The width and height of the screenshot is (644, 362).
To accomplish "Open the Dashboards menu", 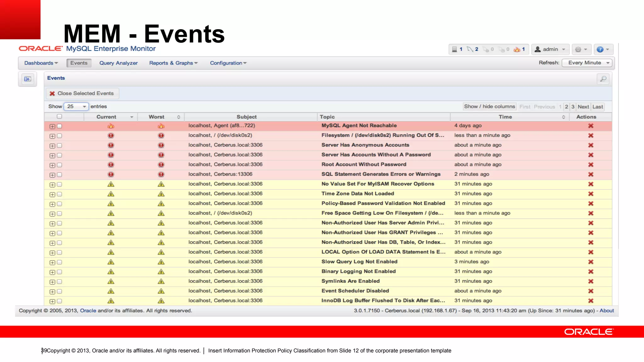I will point(41,63).
